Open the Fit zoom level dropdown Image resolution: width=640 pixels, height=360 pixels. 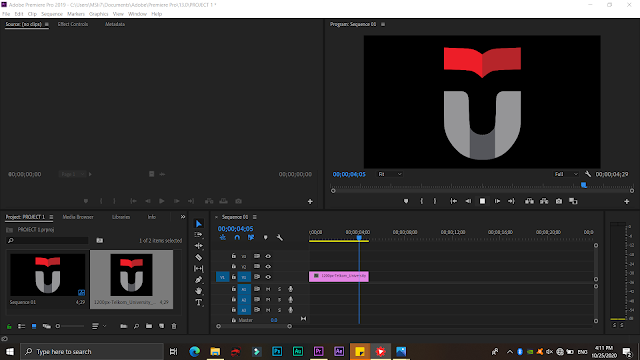tap(390, 174)
